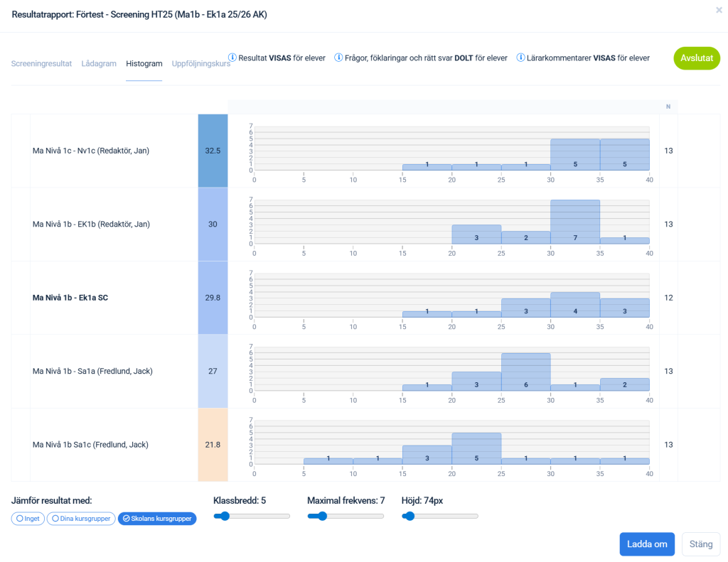Click info icon beside Lärarkommentarer VISAS
This screenshot has height=562, width=728.
(x=521, y=58)
